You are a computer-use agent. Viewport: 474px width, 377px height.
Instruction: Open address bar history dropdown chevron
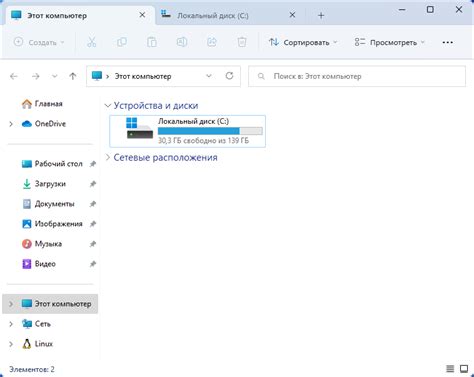209,76
